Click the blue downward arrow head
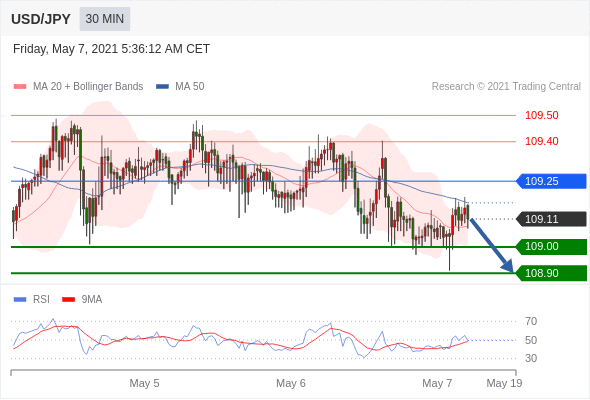Image resolution: width=590 pixels, height=400 pixels. pos(508,266)
